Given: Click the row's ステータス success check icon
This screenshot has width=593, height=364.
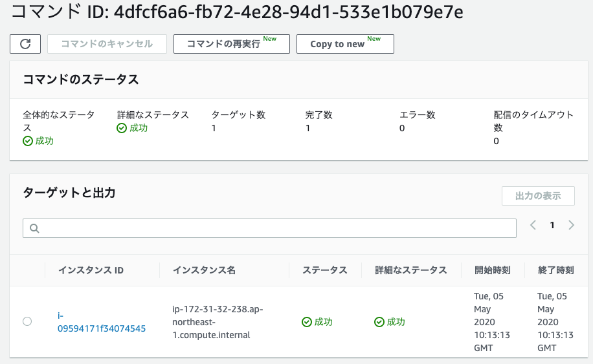Looking at the screenshot, I should click(x=307, y=322).
